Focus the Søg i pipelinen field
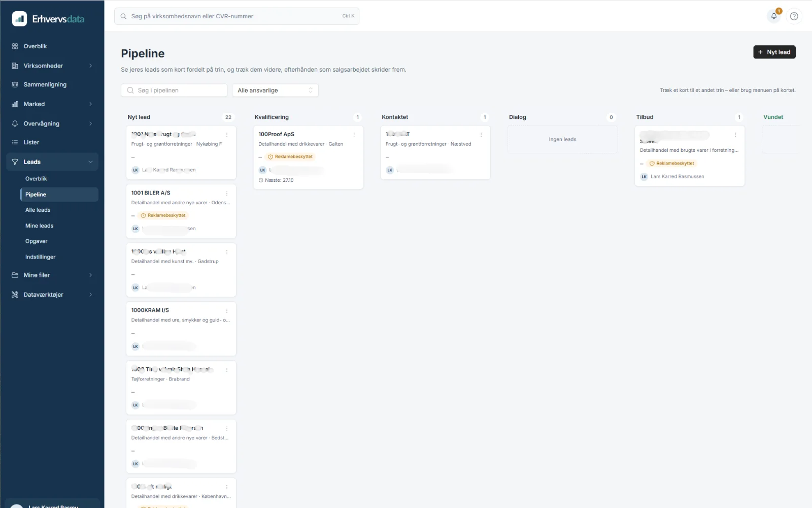This screenshot has height=508, width=812. pyautogui.click(x=174, y=90)
